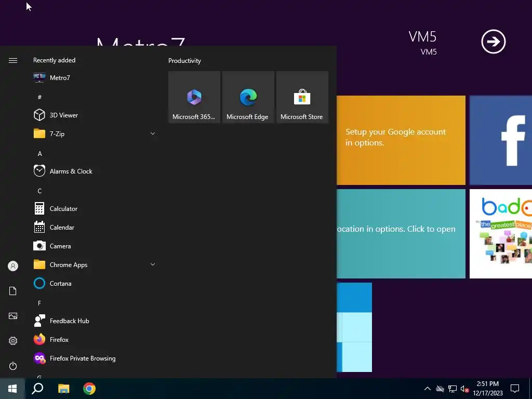
Task: Open network status tray icon
Action: (x=453, y=389)
